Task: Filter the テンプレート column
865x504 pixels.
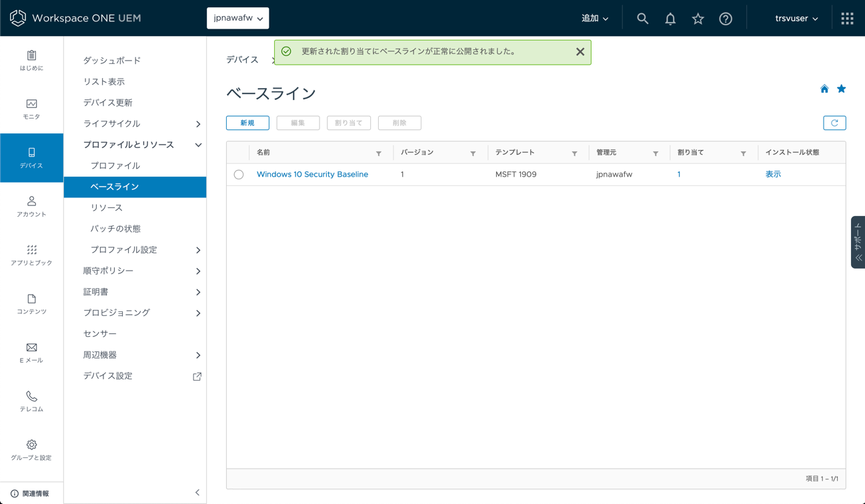Action: tap(574, 153)
